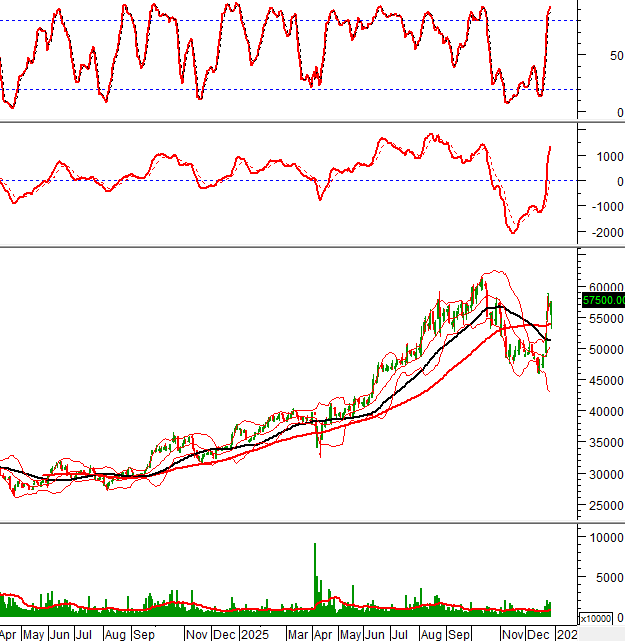The height and width of the screenshot is (641, 625).
Task: Click the 1000 label on the momentum axis
Action: click(x=604, y=156)
